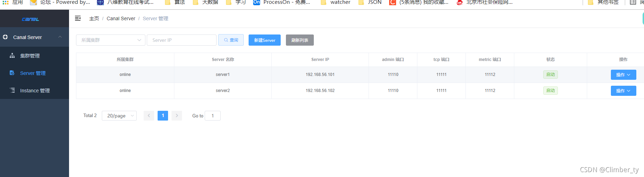Click IP cell 192.168.56.102
The height and width of the screenshot is (177, 644).
pyautogui.click(x=320, y=91)
